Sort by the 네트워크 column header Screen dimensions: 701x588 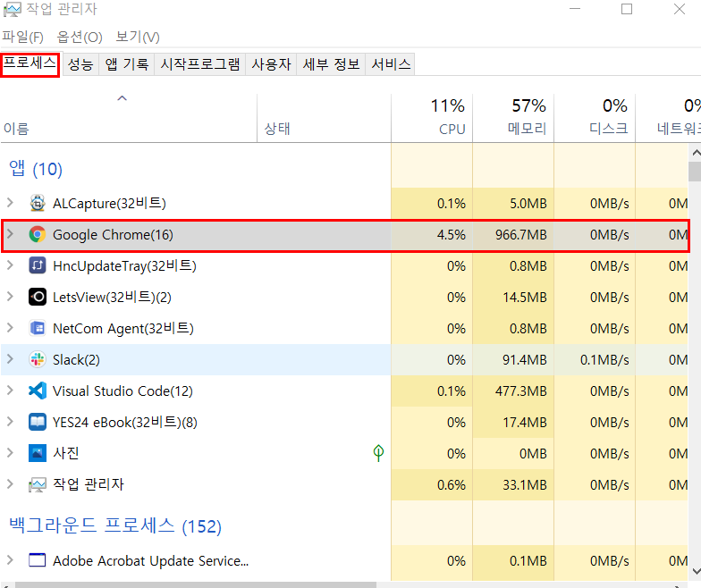click(669, 118)
